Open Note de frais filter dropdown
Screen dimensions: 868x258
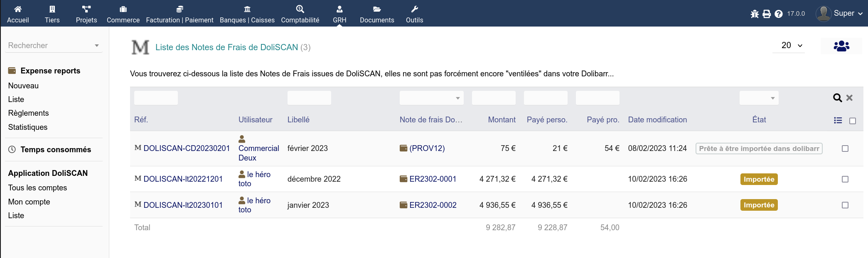click(x=431, y=98)
